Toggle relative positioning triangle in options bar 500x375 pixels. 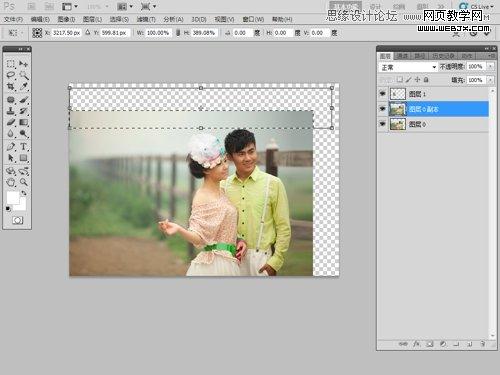[x=87, y=33]
